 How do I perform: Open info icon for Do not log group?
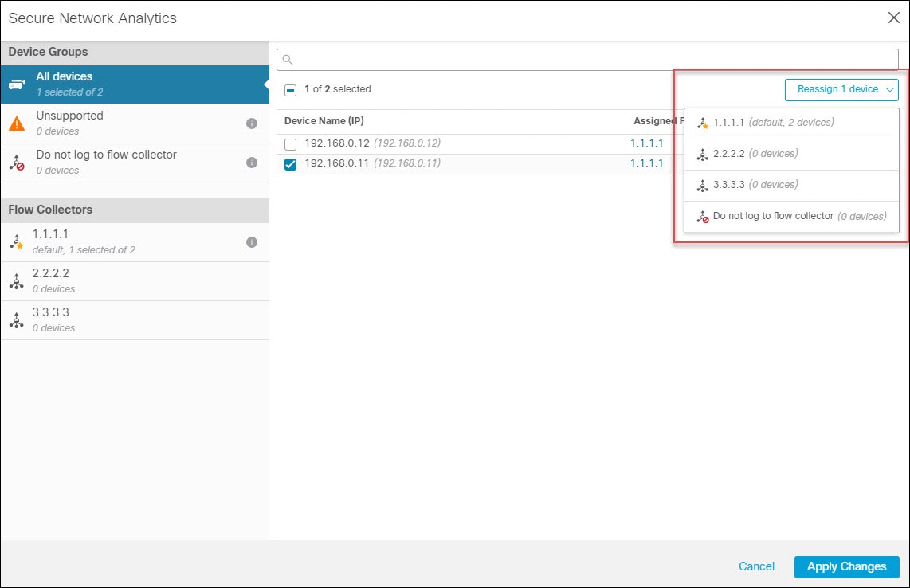coord(251,163)
